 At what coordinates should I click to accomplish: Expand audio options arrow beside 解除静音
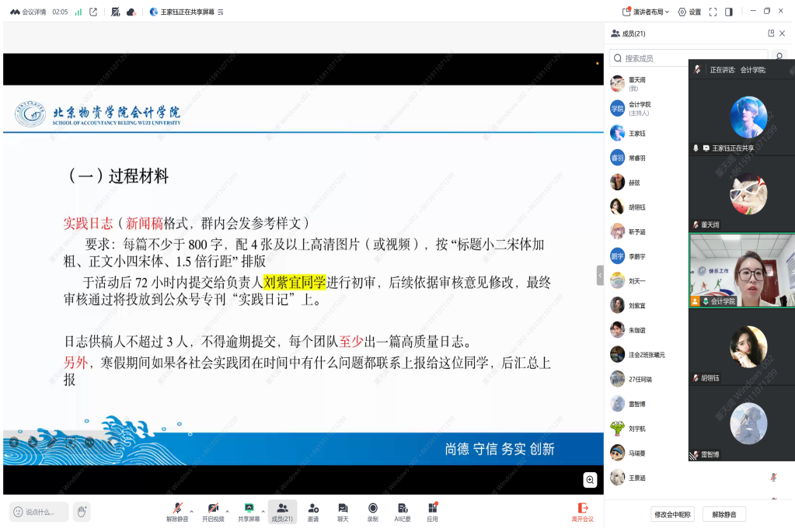pyautogui.click(x=192, y=511)
